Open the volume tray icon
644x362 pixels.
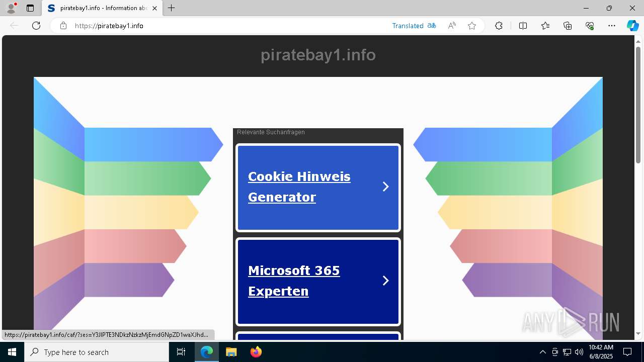coord(579,352)
